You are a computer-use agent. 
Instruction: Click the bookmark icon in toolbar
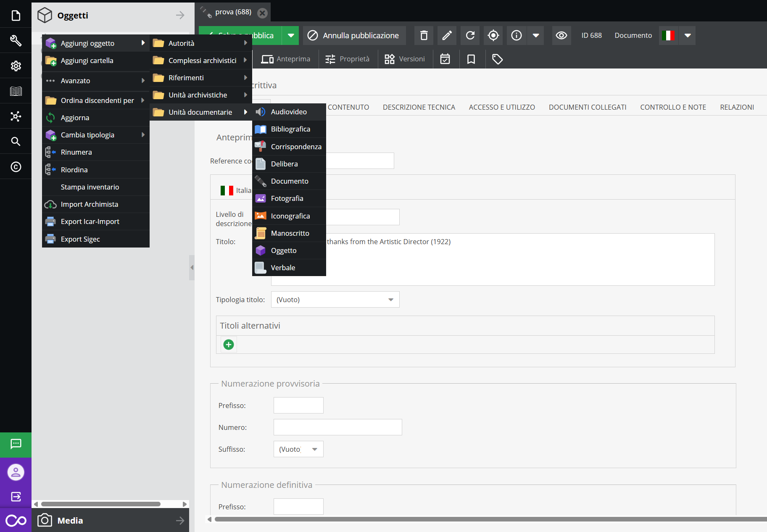[x=471, y=59]
